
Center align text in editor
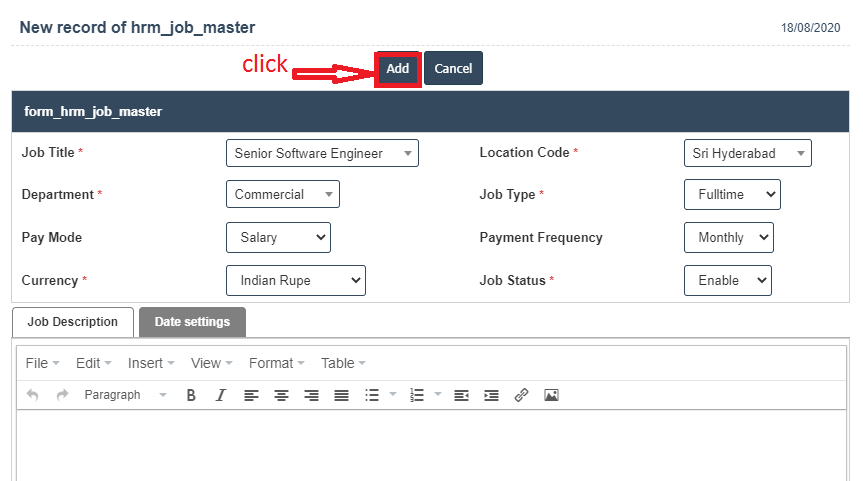pos(281,395)
